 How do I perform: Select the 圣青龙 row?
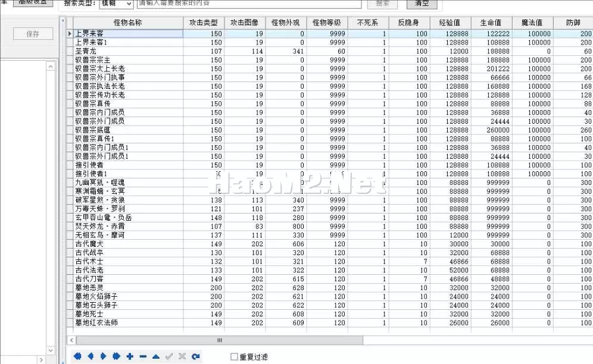coord(330,51)
